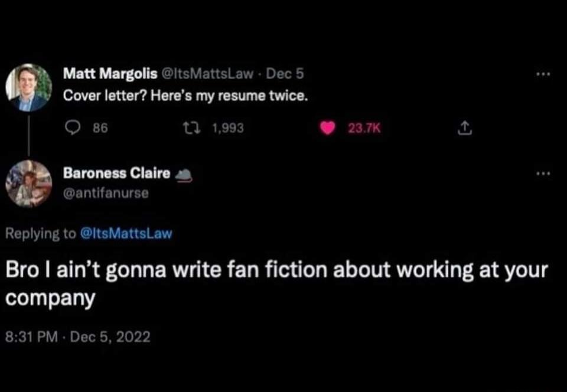Toggle the like on the cover letter tweet

pyautogui.click(x=327, y=128)
